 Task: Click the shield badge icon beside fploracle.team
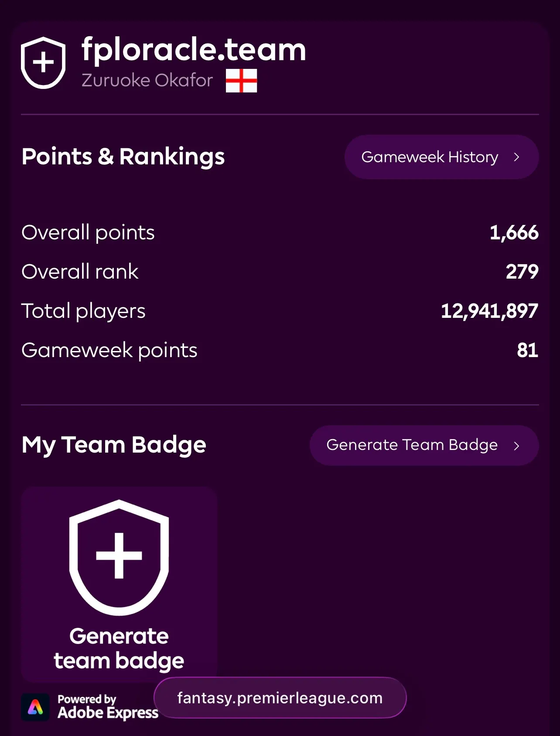[43, 63]
